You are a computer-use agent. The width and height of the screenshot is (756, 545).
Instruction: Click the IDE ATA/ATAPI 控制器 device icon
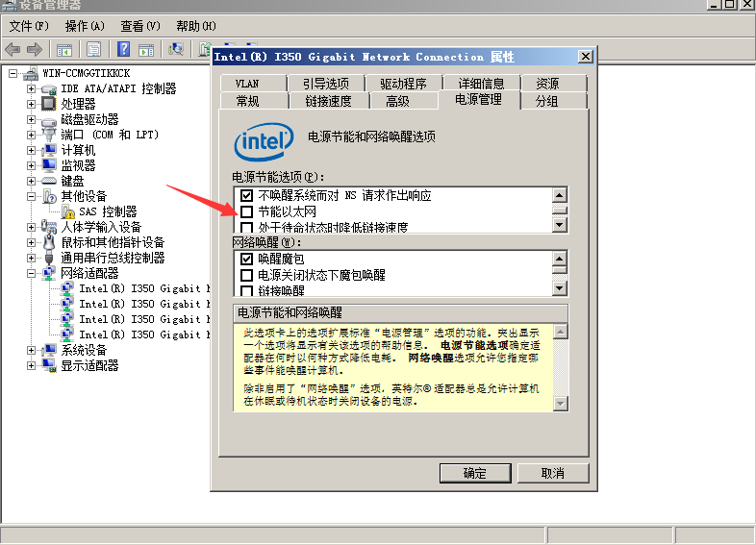(49, 88)
